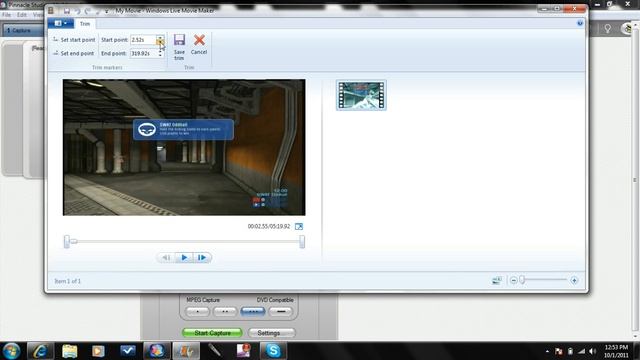Increase Start point with its up arrow
Image resolution: width=640 pixels, height=360 pixels.
[x=160, y=38]
